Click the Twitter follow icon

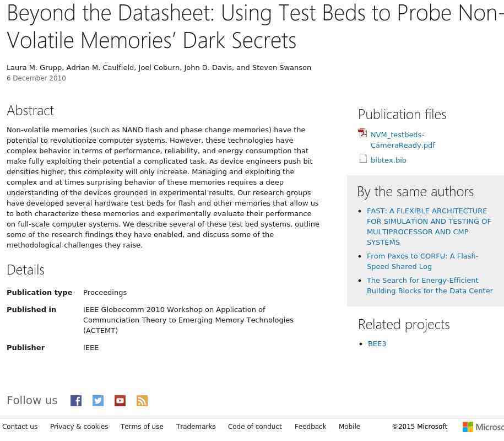pos(98,401)
